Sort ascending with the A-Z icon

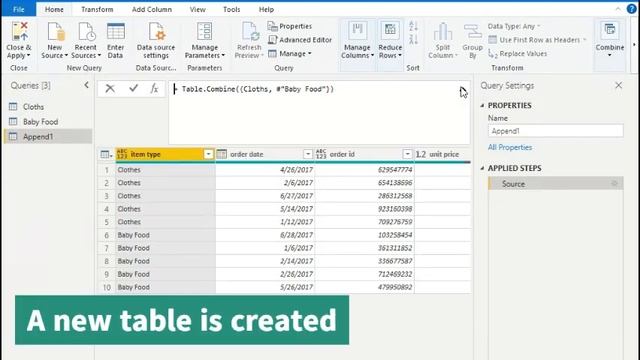[x=413, y=27]
